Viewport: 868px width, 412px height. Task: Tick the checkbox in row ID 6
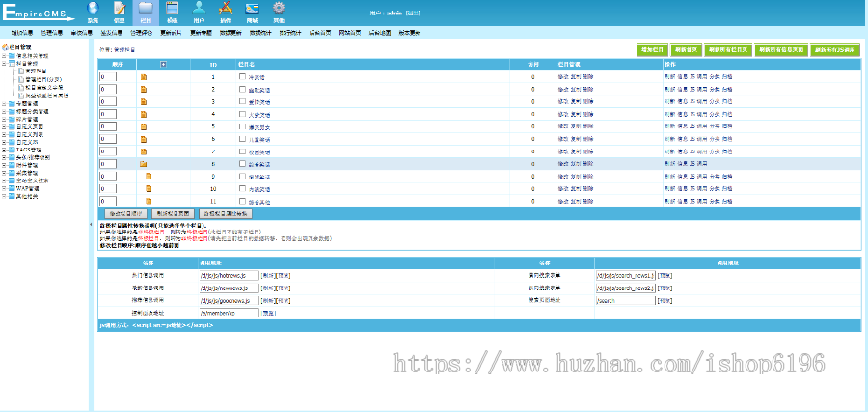(x=242, y=138)
